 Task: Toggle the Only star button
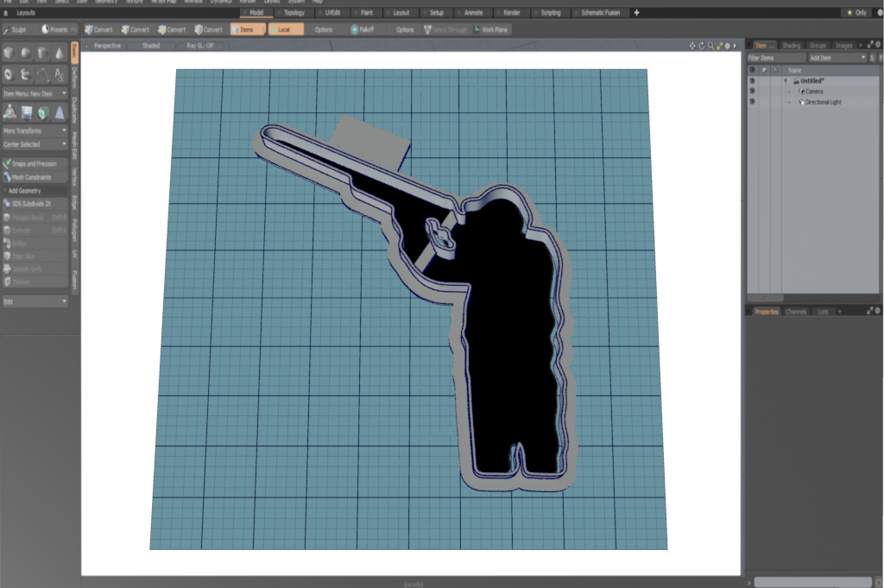[857, 12]
